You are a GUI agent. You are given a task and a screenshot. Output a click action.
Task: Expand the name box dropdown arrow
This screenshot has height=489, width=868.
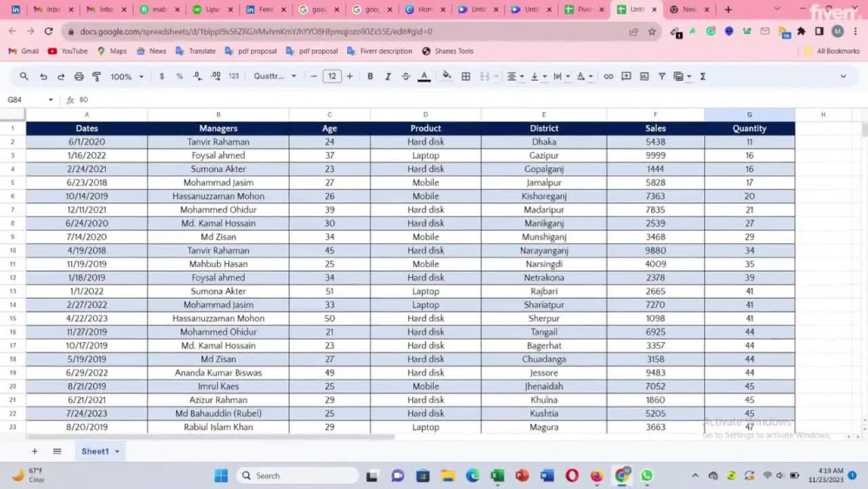[x=50, y=100]
